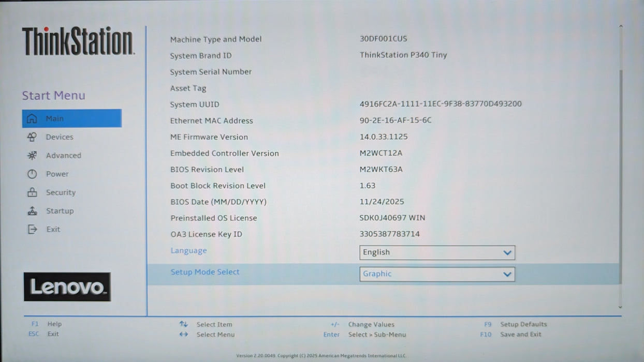The width and height of the screenshot is (644, 362).
Task: Click F1 Help in the footer
Action: pos(47,324)
